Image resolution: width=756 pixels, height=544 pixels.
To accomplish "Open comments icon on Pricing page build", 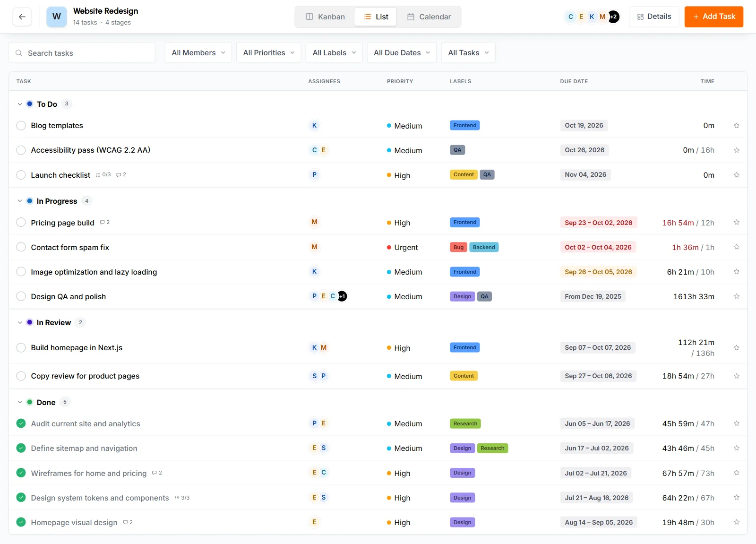I will pos(105,222).
